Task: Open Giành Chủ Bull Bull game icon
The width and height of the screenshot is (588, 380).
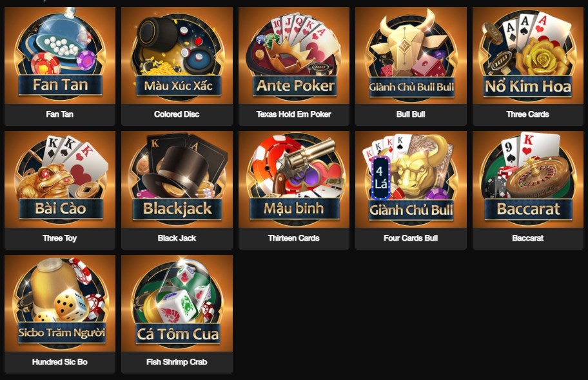Action: 411,55
